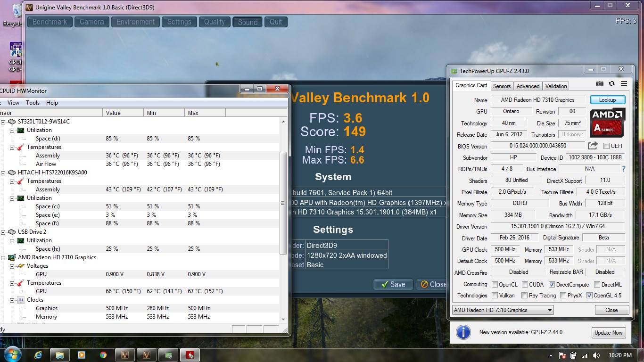Toggle the CUDA checkbox
The height and width of the screenshot is (362, 644).
(525, 284)
